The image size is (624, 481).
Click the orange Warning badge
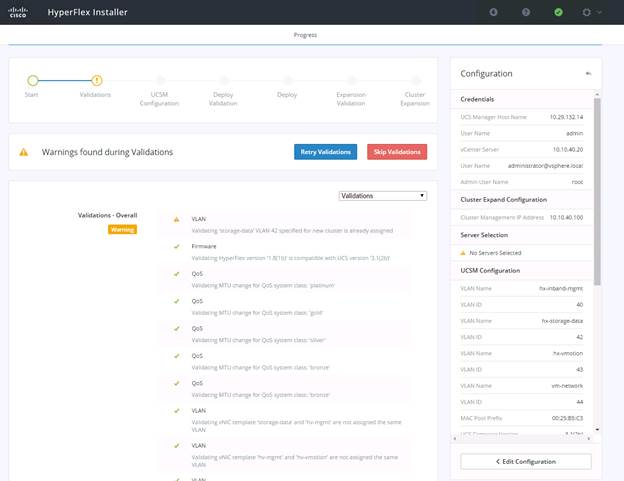[x=123, y=230]
